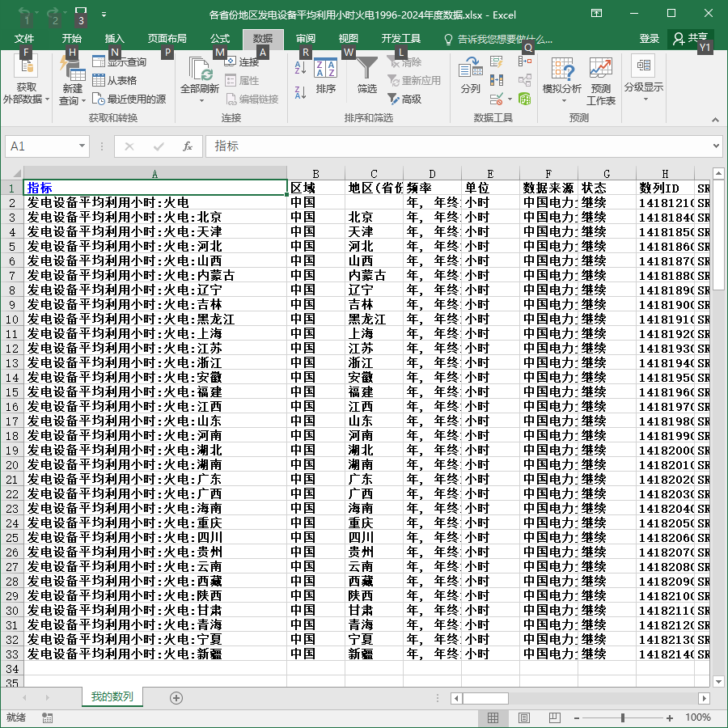The image size is (728, 728).
Task: Open the Forecast Sheet (预测工作表) icon
Action: click(x=601, y=81)
